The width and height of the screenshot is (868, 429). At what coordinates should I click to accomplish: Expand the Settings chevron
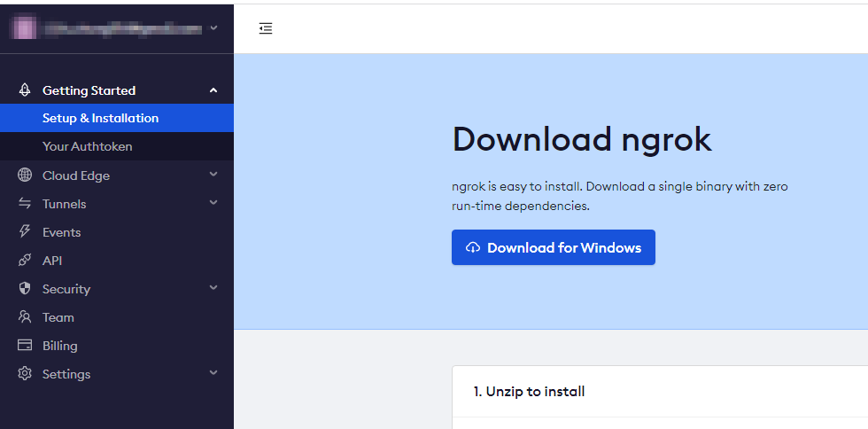[x=213, y=373]
